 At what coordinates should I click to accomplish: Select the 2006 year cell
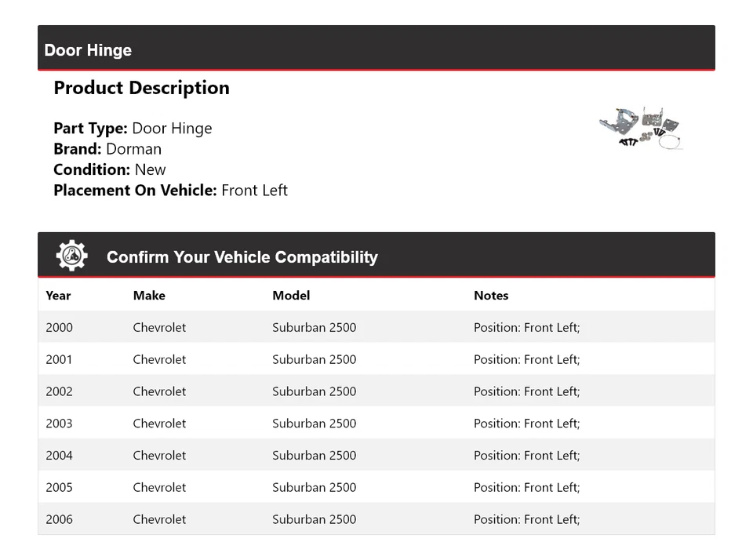[59, 519]
